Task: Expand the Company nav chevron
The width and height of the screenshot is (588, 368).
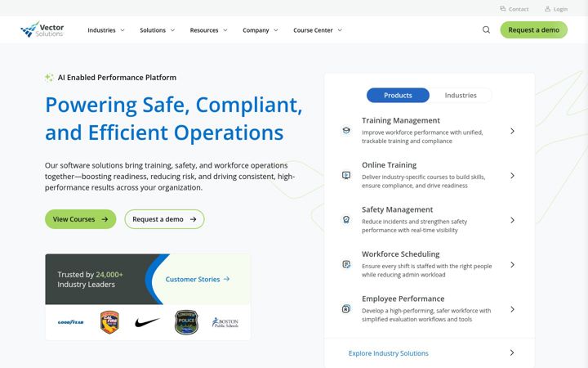Action: 276,30
